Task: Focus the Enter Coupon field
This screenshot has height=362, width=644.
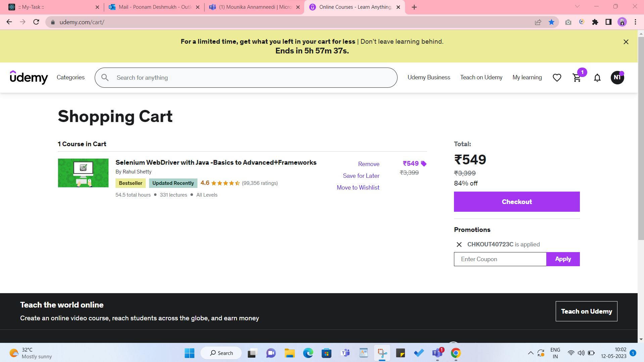Action: 500,259
